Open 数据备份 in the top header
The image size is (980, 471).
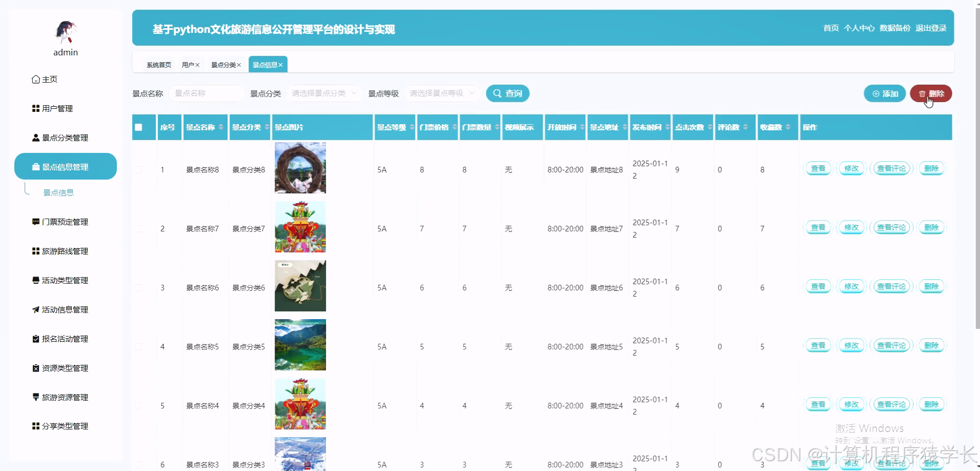[x=895, y=28]
